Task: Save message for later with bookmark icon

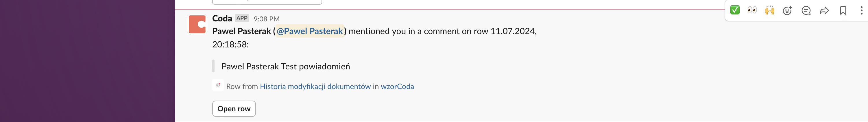Action: coord(843,10)
